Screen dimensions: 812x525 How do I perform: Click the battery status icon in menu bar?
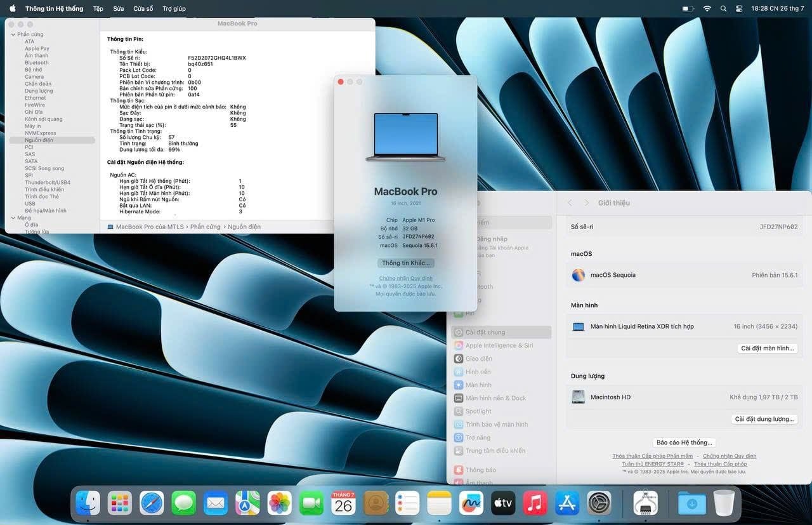click(x=688, y=8)
